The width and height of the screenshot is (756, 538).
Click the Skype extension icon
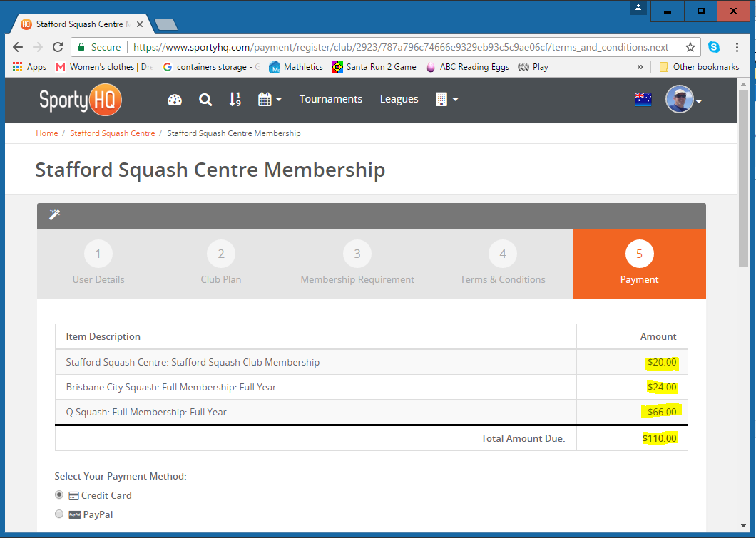click(x=714, y=48)
